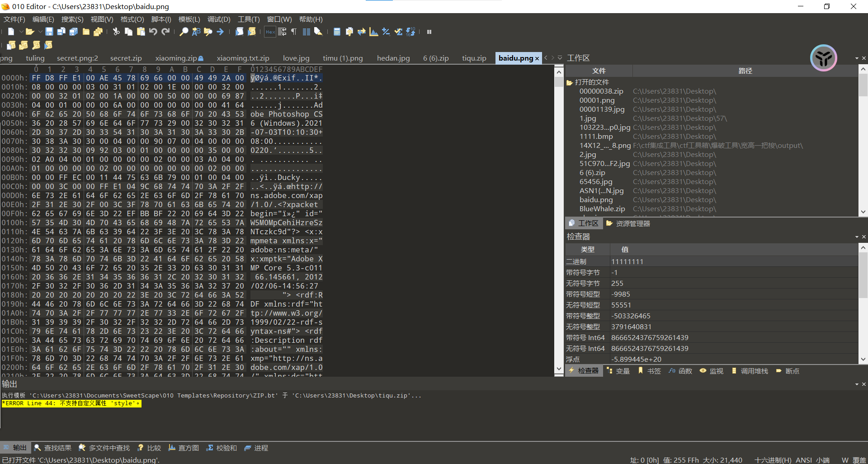Click the pause icon in toolbar
The width and height of the screenshot is (868, 464).
click(429, 32)
